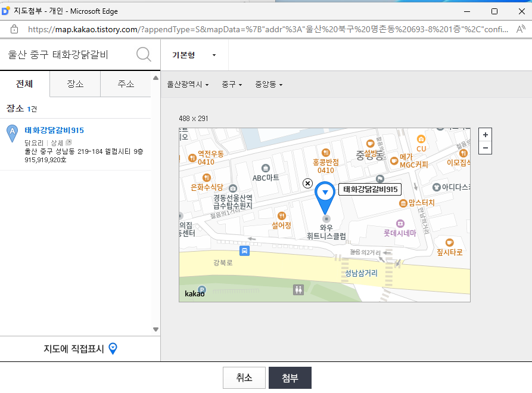Click the 와우휘트니스클럽 map marker

pos(326,219)
